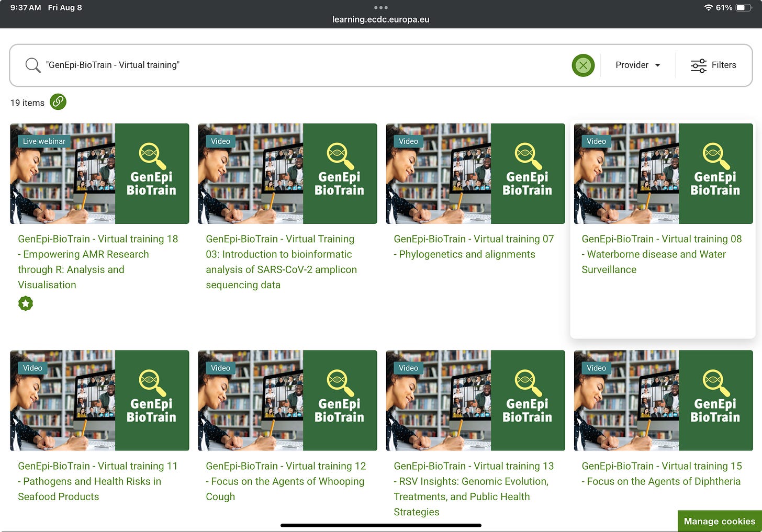This screenshot has width=762, height=532.
Task: Open thumbnail for Virtual training 15
Action: [663, 400]
